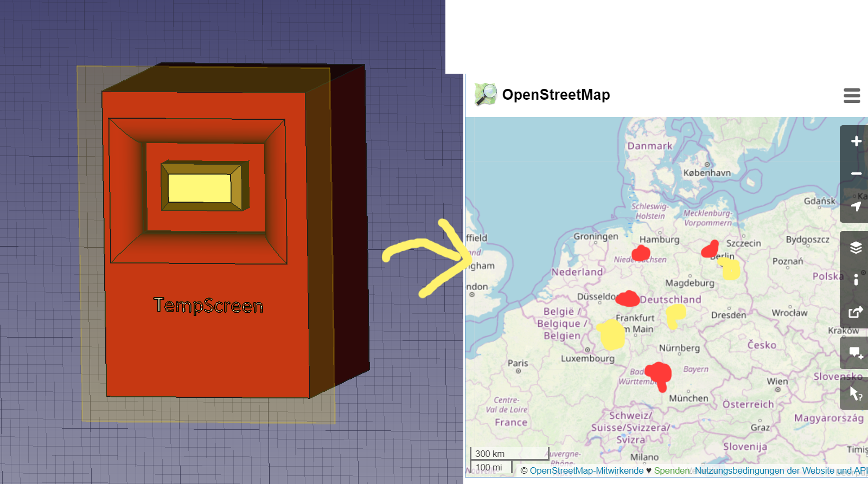Click the 300 km scale bar
This screenshot has height=484, width=868.
509,454
